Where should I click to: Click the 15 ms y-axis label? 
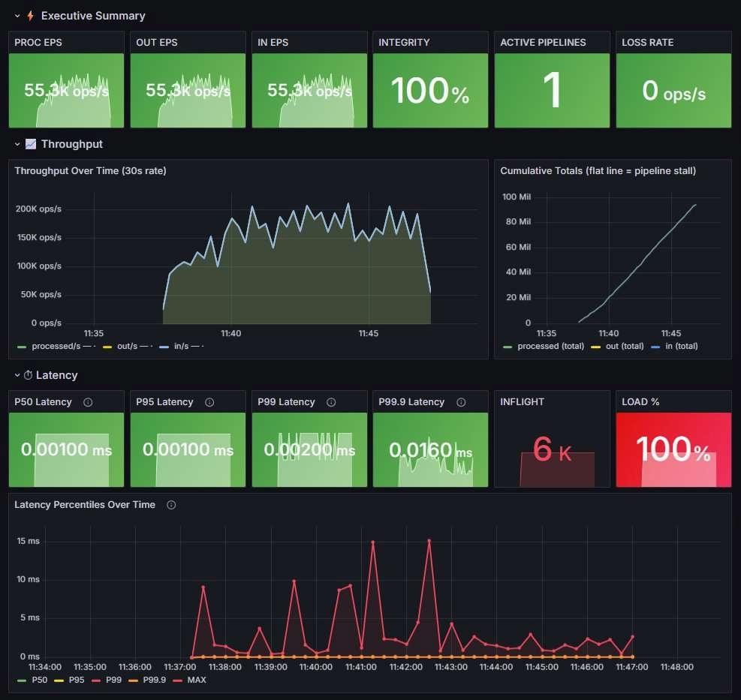pos(29,541)
